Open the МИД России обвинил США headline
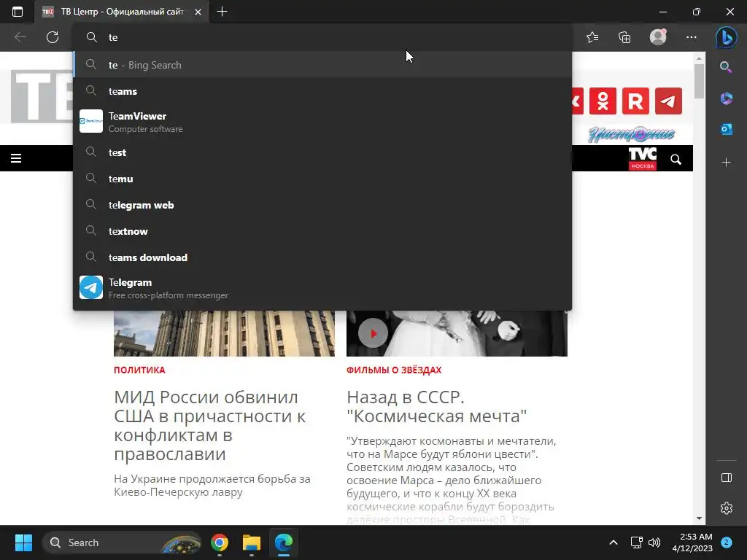 tap(209, 425)
